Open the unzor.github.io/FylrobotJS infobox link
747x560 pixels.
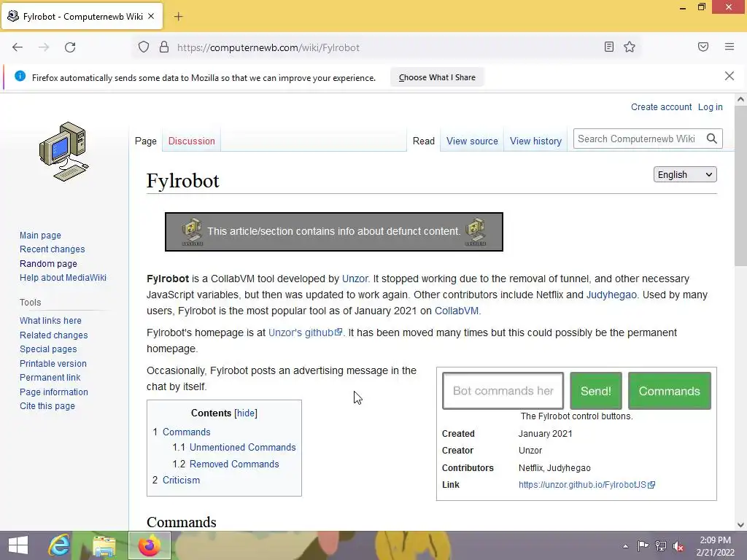(587, 485)
